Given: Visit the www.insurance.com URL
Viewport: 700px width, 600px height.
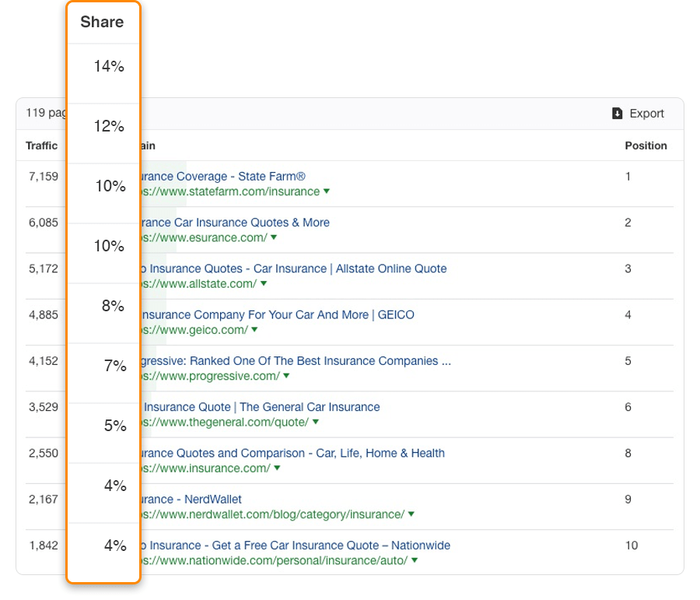Looking at the screenshot, I should pyautogui.click(x=206, y=468).
